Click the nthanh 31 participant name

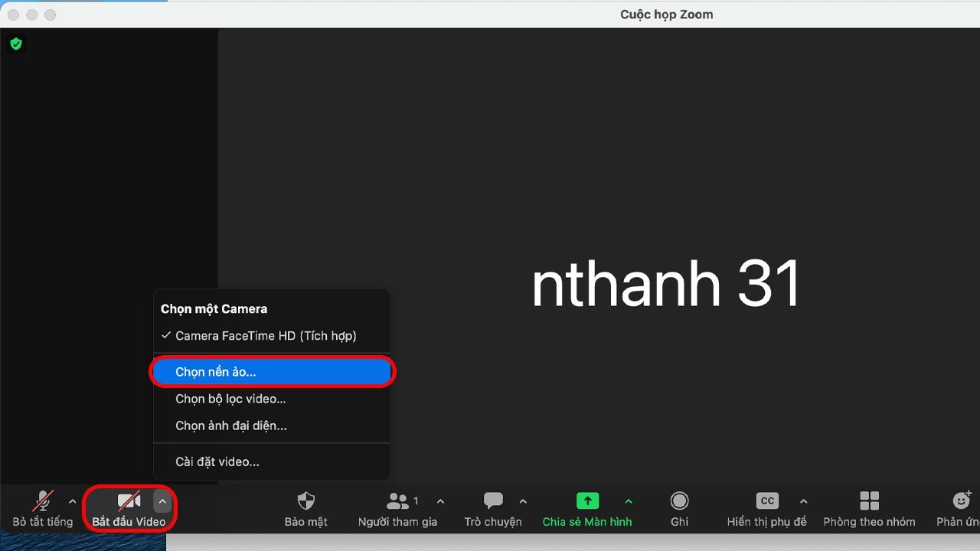[x=666, y=285]
